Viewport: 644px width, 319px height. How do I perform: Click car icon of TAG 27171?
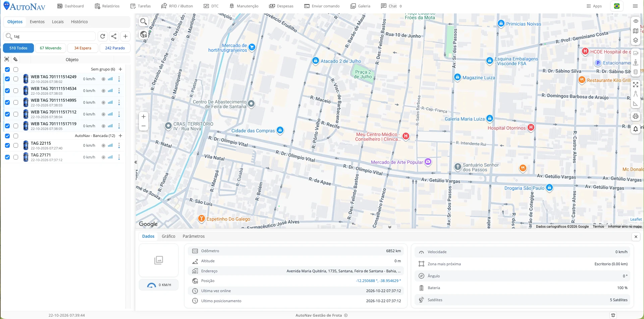click(x=26, y=157)
